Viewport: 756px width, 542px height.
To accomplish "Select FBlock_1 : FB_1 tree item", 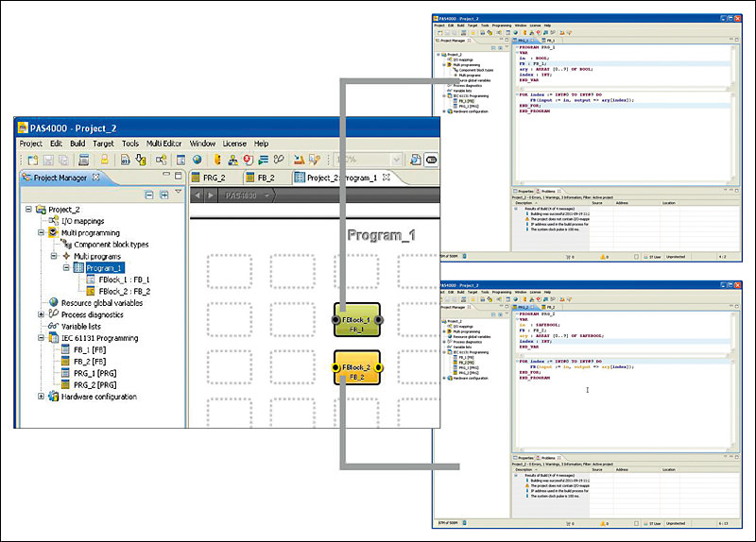I will pyautogui.click(x=125, y=279).
